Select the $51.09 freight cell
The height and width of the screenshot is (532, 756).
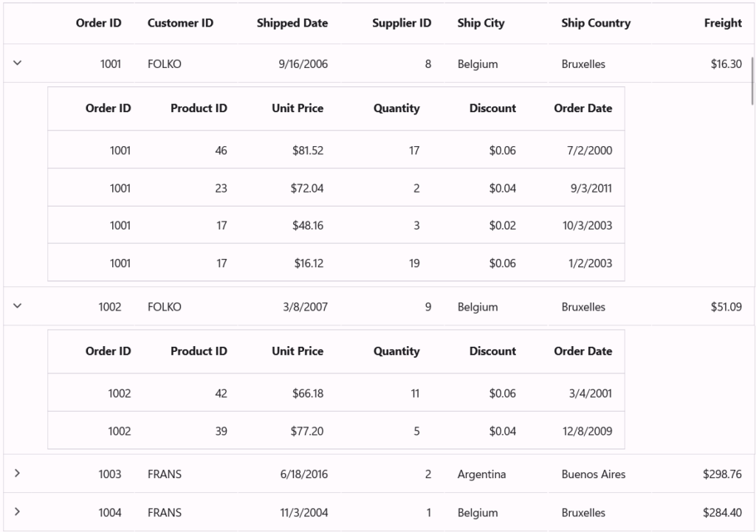tap(726, 306)
